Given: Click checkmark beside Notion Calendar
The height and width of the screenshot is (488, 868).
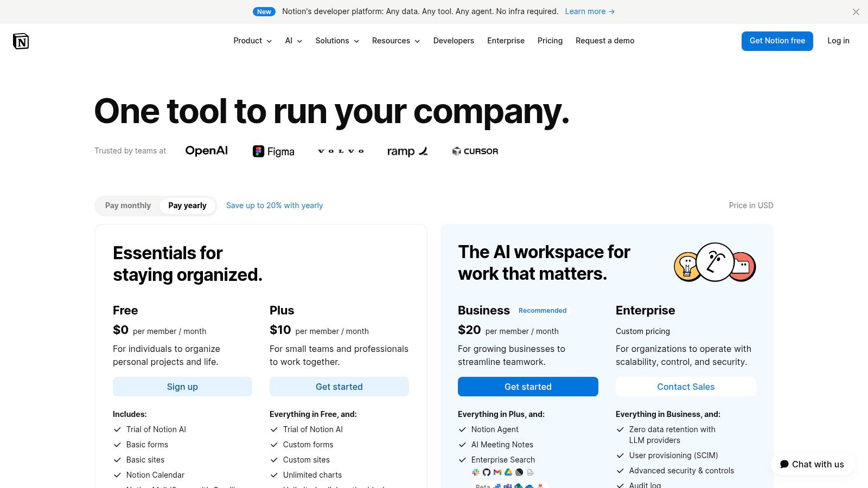Looking at the screenshot, I should [x=117, y=475].
